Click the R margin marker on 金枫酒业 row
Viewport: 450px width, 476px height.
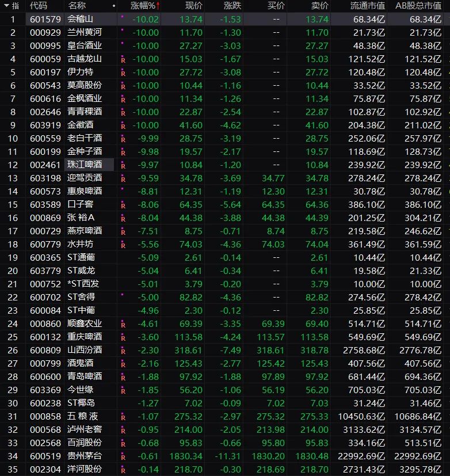(123, 100)
